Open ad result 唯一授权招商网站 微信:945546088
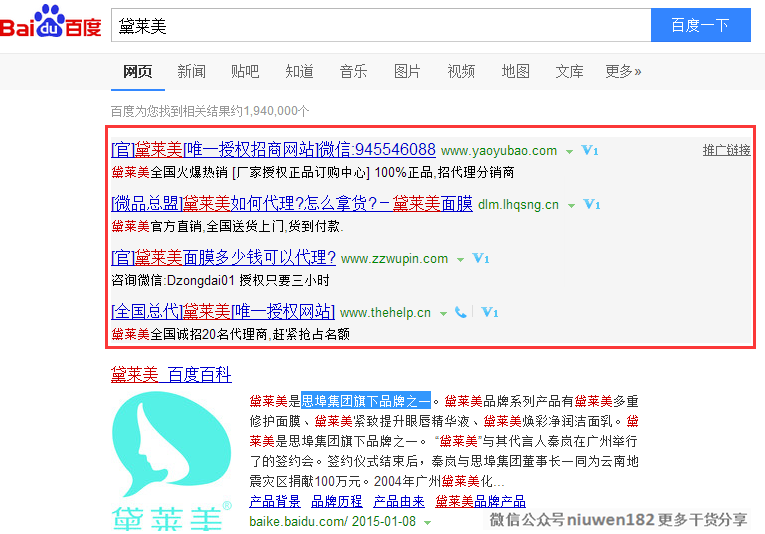The width and height of the screenshot is (765, 534). click(273, 149)
